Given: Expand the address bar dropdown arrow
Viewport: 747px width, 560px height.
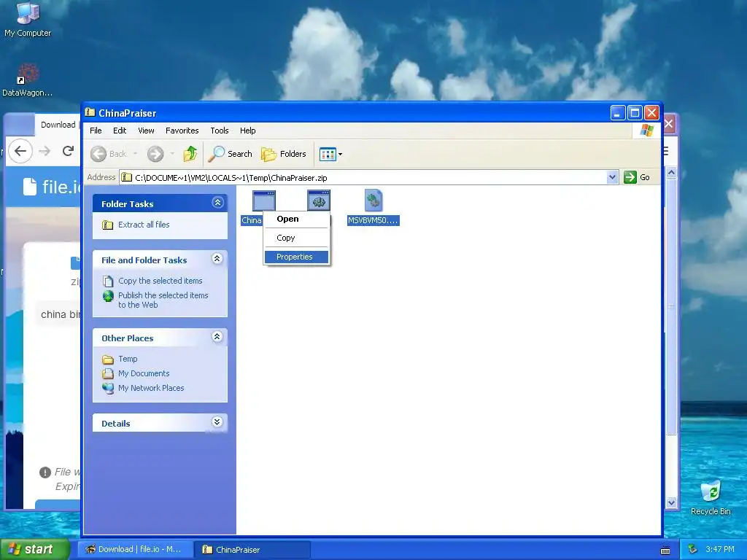Looking at the screenshot, I should [x=613, y=178].
